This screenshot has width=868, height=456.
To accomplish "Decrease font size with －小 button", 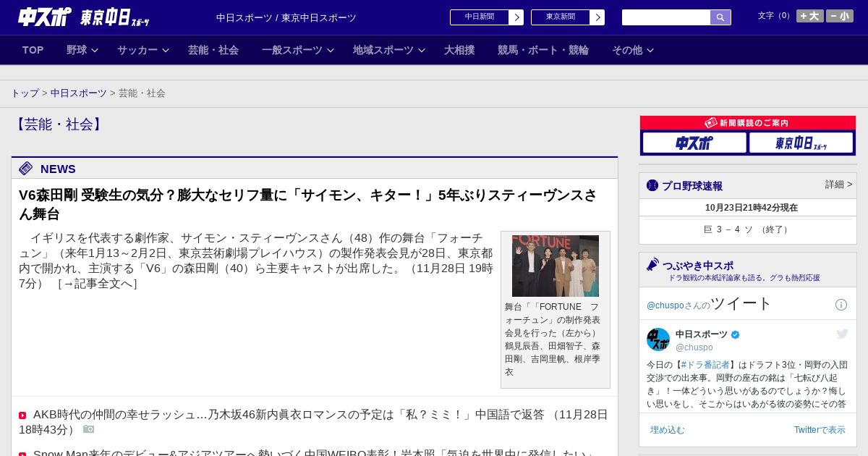I will click(x=840, y=16).
